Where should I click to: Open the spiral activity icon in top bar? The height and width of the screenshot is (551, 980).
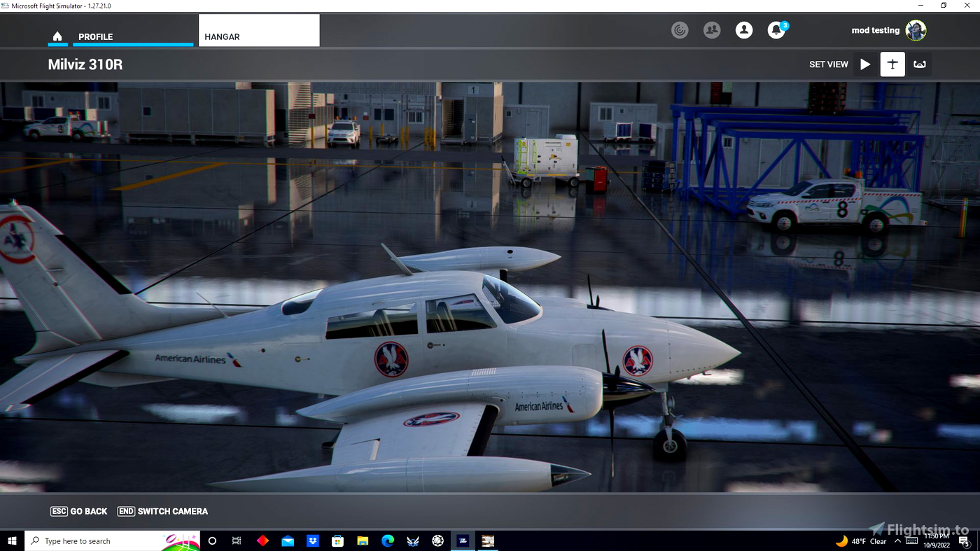point(680,30)
